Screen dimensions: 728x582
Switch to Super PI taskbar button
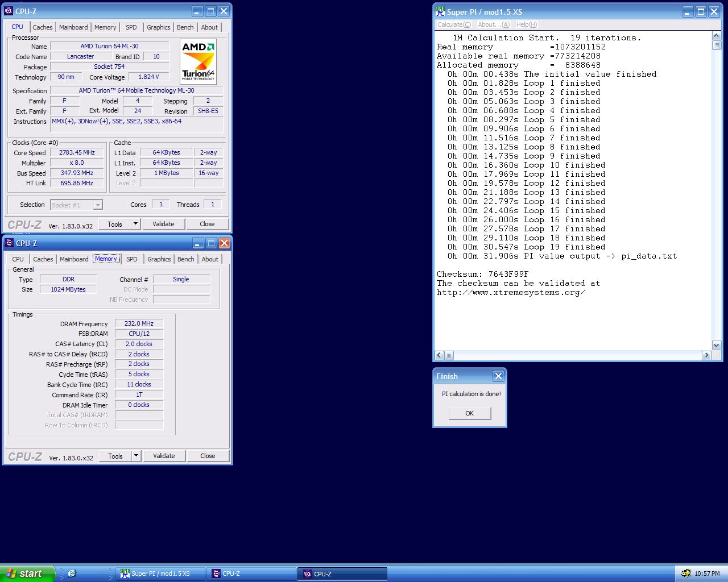click(160, 573)
